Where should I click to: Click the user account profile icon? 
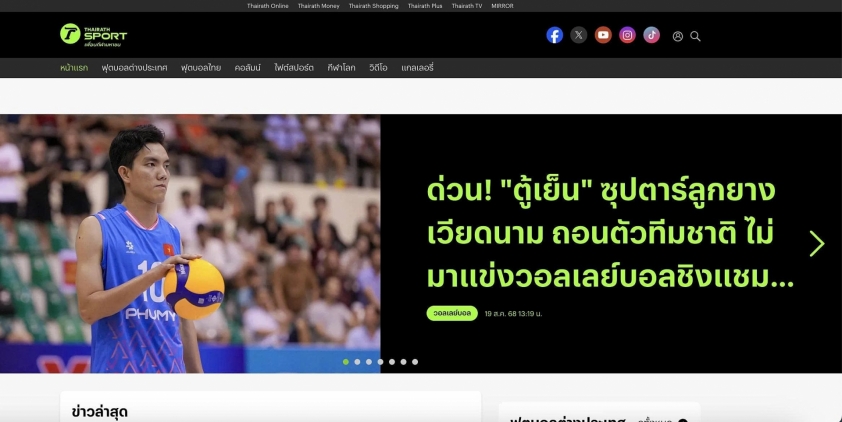tap(678, 36)
